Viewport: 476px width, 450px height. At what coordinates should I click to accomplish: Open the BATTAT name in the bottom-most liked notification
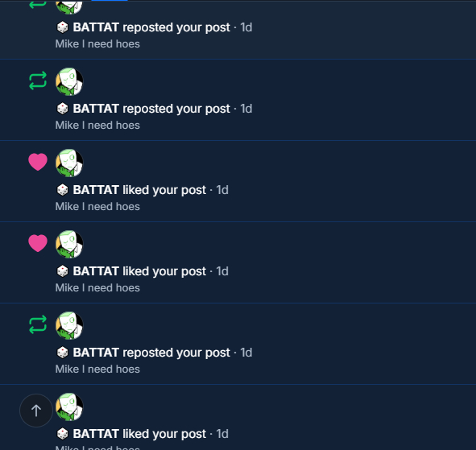click(96, 434)
